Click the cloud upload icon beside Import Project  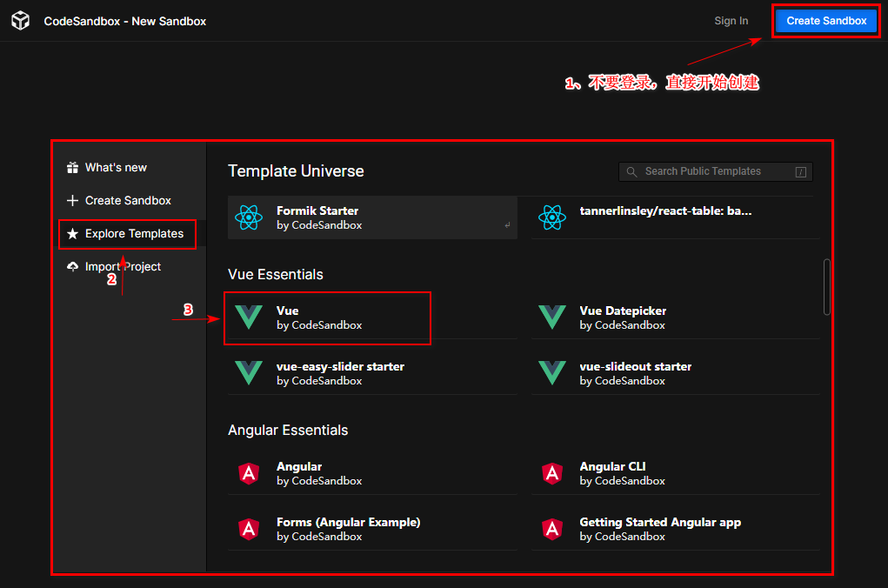click(72, 266)
